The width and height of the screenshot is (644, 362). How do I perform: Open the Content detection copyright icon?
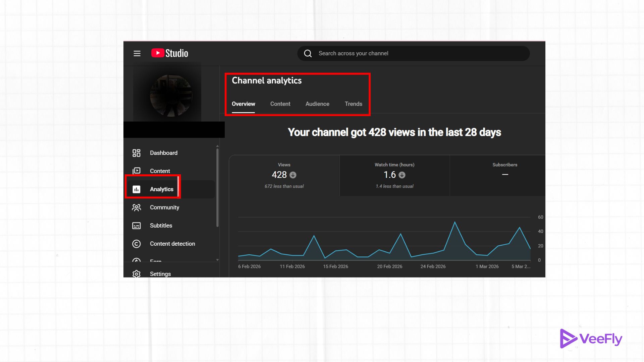pyautogui.click(x=136, y=244)
